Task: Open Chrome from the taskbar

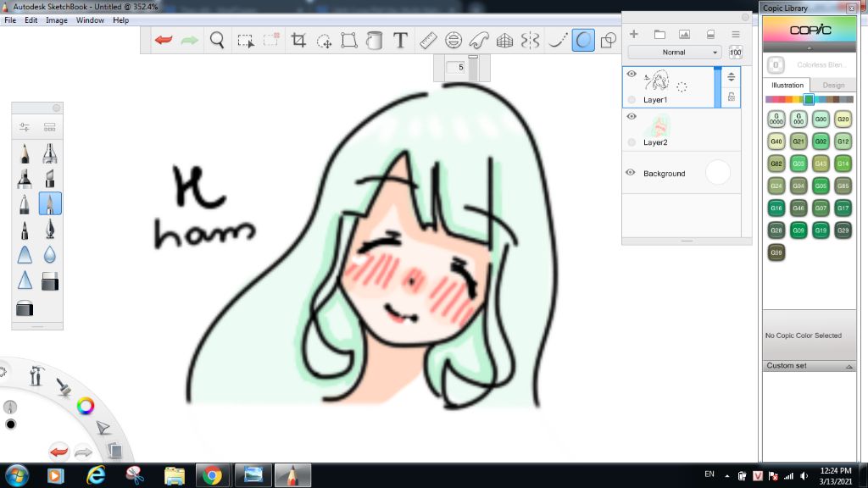Action: pyautogui.click(x=212, y=475)
